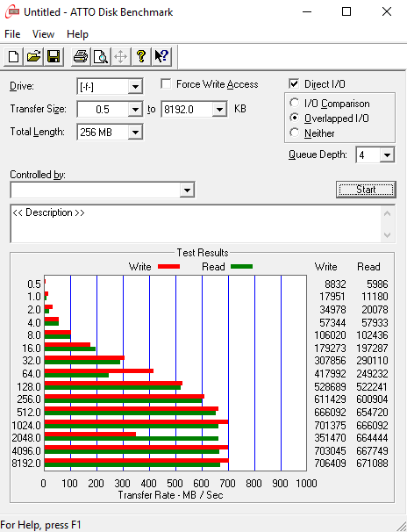
Task: Select the I/O Comparison radio button
Action: (x=295, y=103)
